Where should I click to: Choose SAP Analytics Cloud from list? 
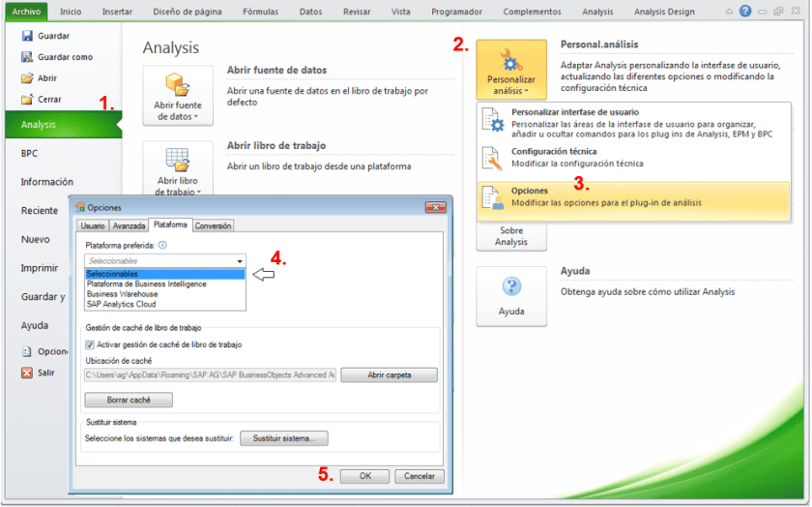[121, 304]
